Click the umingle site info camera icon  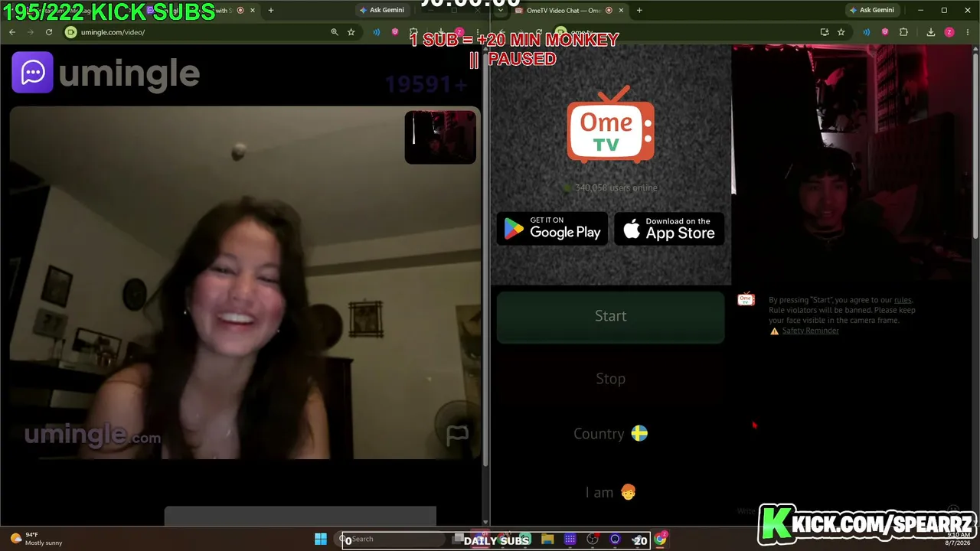[71, 32]
